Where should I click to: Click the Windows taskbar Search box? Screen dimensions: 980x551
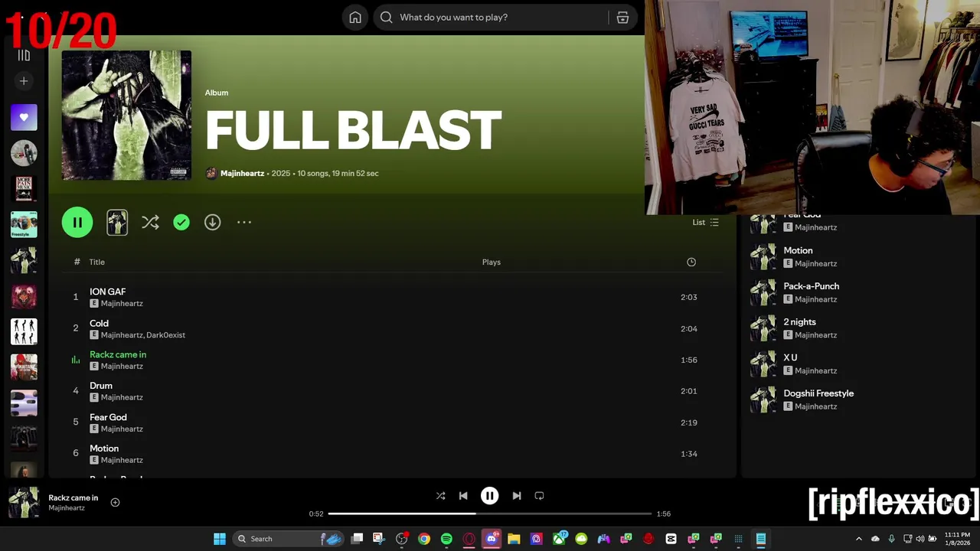(x=289, y=539)
